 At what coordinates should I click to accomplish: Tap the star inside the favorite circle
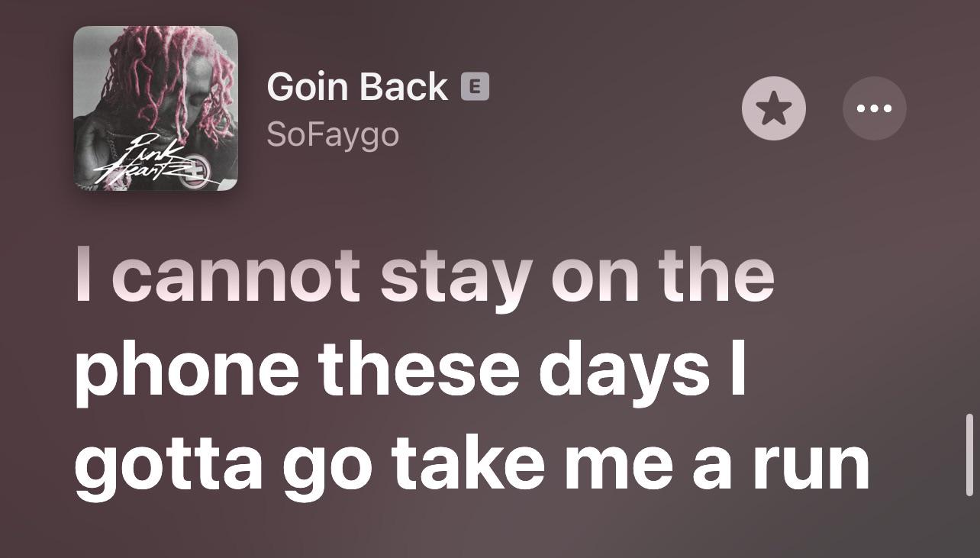pos(773,108)
